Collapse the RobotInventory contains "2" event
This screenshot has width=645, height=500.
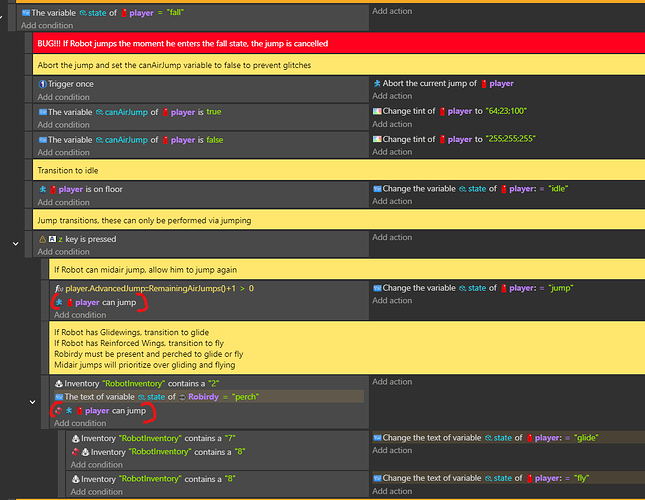(35, 402)
